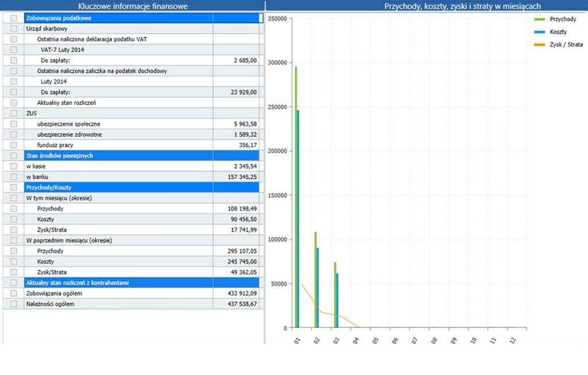The height and width of the screenshot is (375, 588).
Task: Click cash value 2 345,54
Action: (x=245, y=166)
